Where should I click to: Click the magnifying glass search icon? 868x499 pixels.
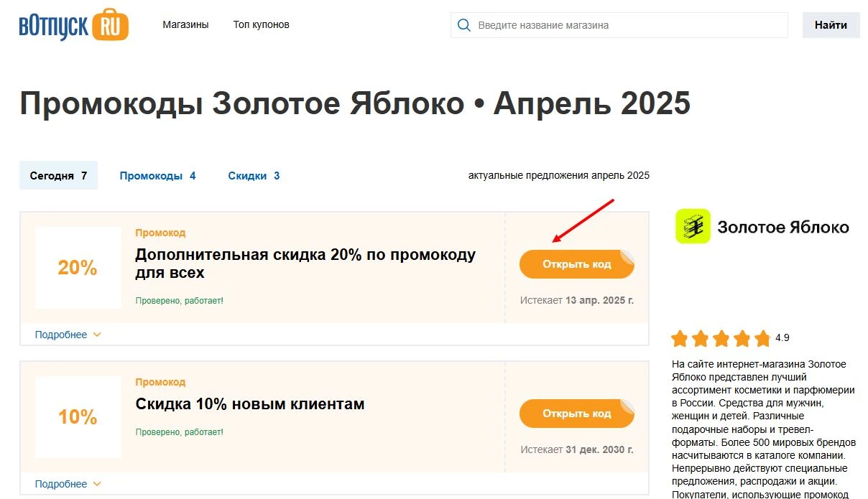pos(463,24)
